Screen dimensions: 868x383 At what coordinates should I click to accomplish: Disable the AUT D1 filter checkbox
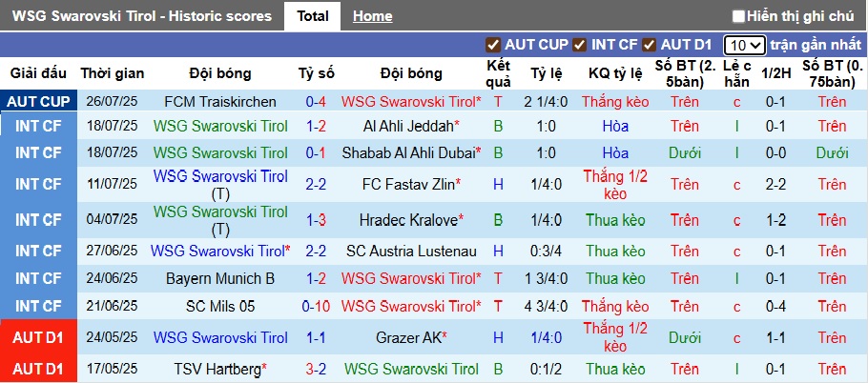[649, 45]
